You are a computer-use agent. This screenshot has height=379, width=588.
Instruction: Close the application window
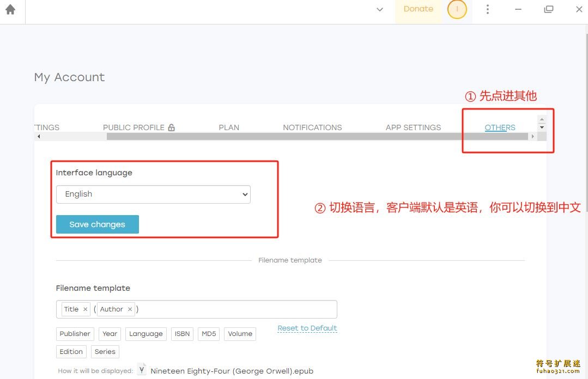[579, 9]
